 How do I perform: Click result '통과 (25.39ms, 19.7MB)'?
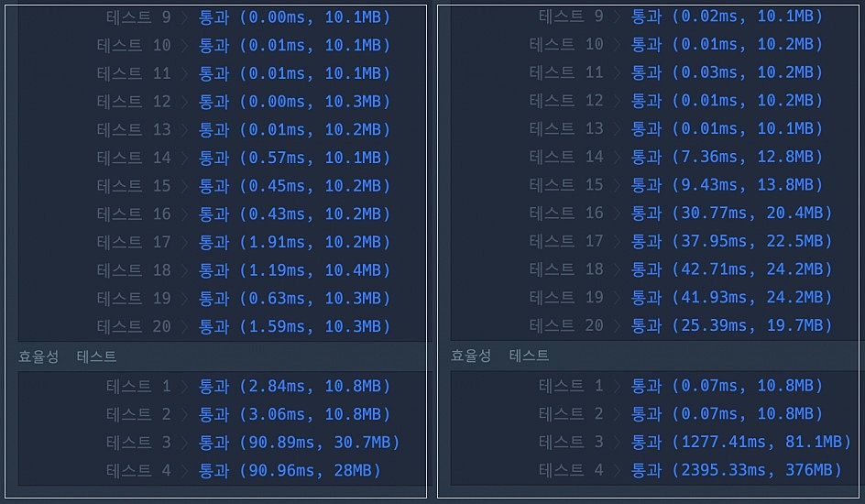731,325
